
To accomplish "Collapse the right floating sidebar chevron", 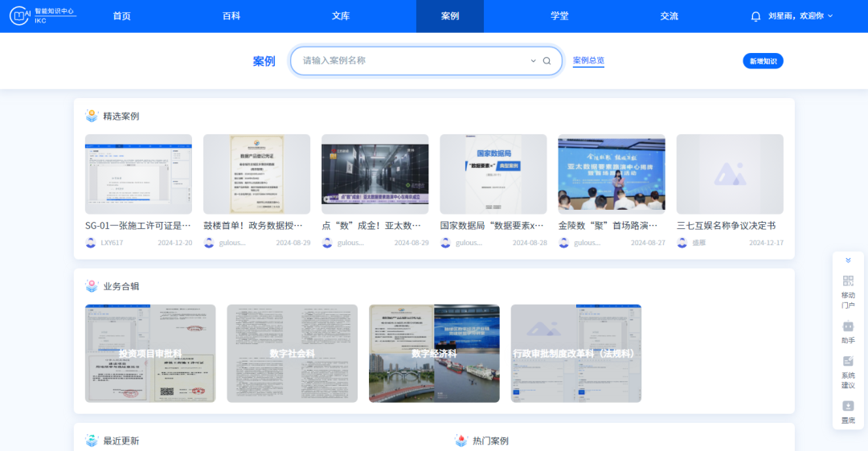I will 848,260.
